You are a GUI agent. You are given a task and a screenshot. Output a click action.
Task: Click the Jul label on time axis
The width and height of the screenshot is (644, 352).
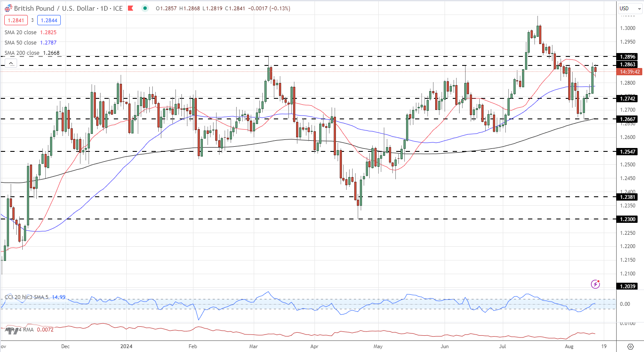502,346
